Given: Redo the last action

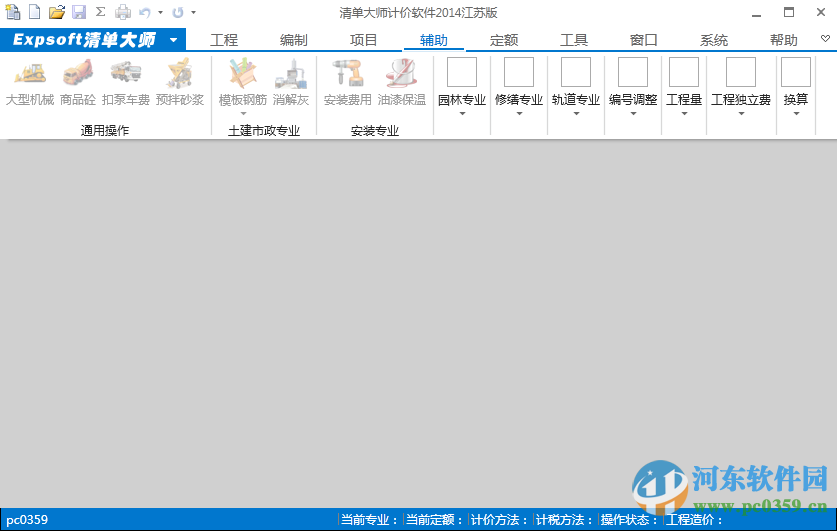Looking at the screenshot, I should (x=178, y=12).
